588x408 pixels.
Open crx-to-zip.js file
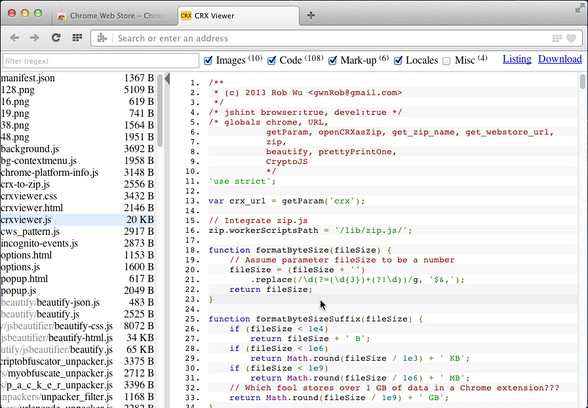(77, 184)
